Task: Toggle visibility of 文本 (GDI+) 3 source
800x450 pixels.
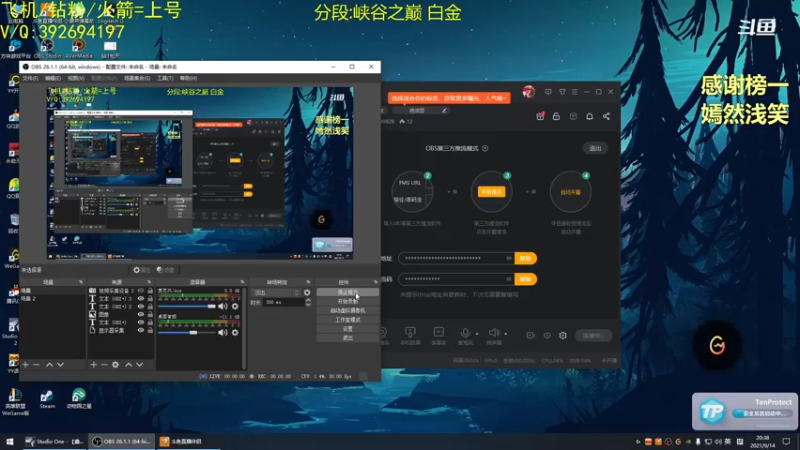Action: (x=141, y=298)
